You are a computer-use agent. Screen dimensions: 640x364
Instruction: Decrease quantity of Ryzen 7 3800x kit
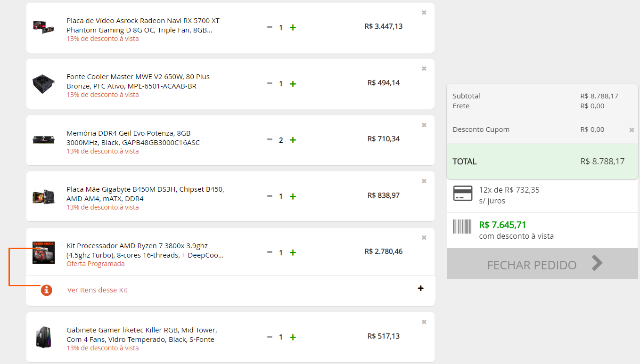coord(270,252)
